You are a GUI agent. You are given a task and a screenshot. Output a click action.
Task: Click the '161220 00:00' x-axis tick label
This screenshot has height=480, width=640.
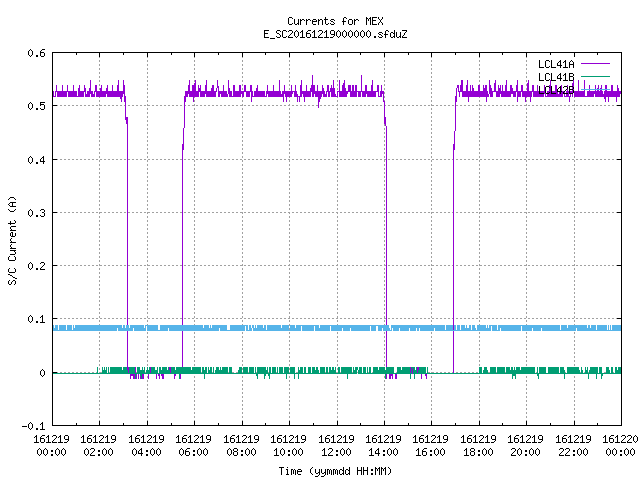tap(620, 446)
